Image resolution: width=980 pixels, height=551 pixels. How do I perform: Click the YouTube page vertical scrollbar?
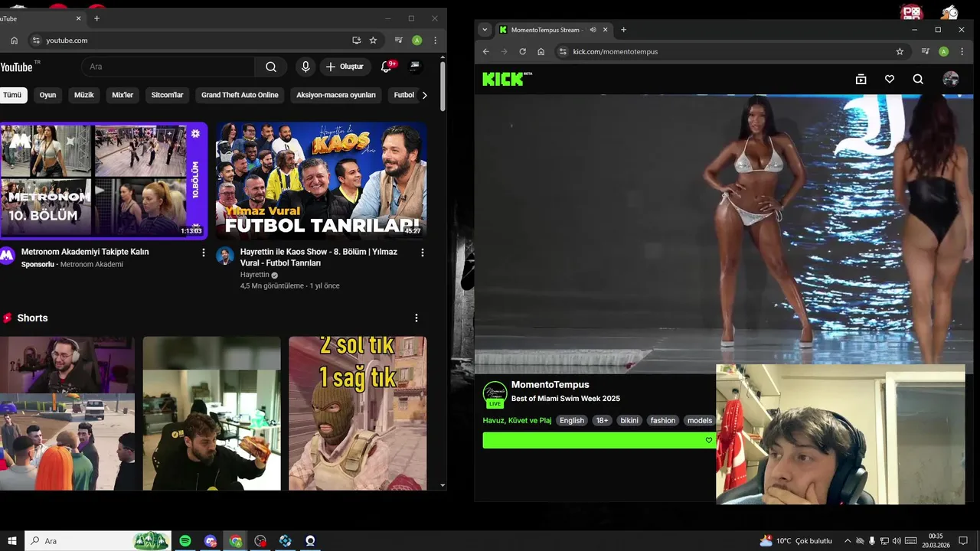point(443,86)
